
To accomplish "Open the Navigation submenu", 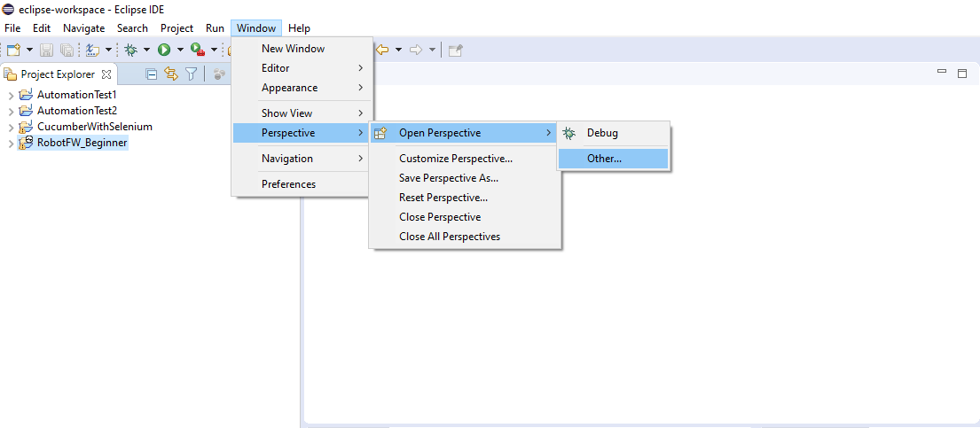I will pyautogui.click(x=302, y=158).
